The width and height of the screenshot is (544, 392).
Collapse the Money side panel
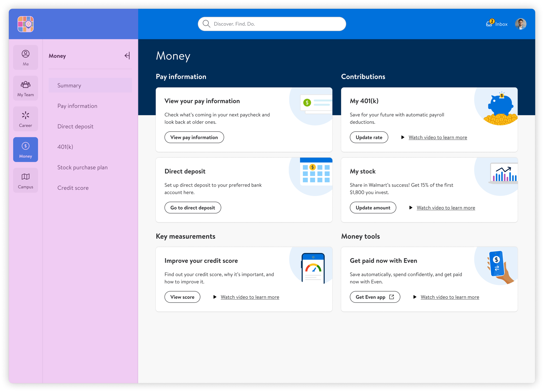(127, 56)
